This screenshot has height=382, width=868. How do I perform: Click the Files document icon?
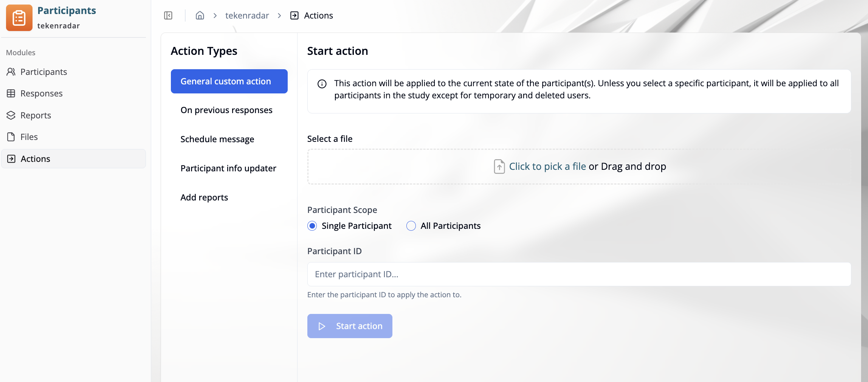click(x=11, y=137)
